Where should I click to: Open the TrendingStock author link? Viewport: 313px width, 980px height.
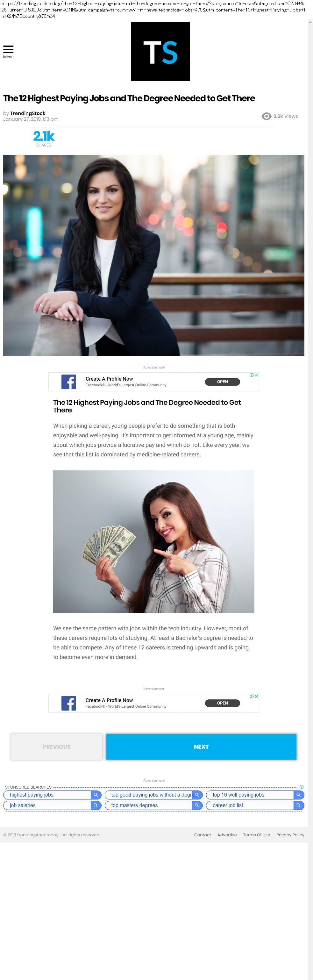pos(28,113)
